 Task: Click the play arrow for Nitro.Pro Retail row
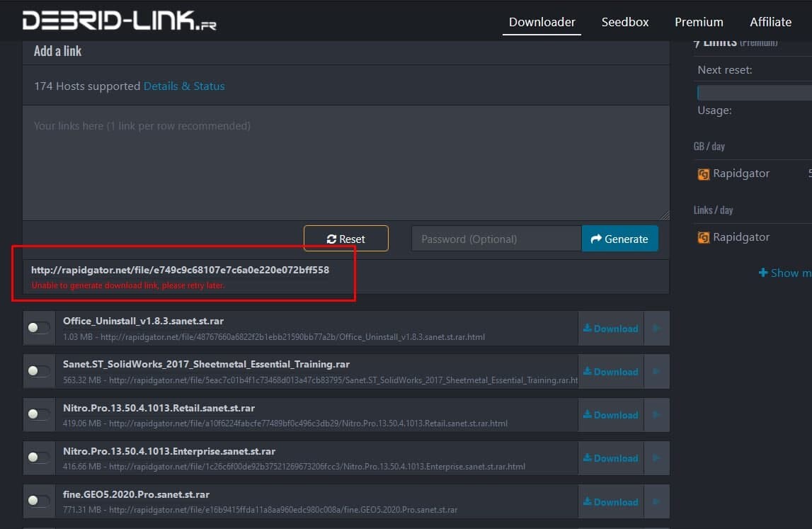[657, 415]
